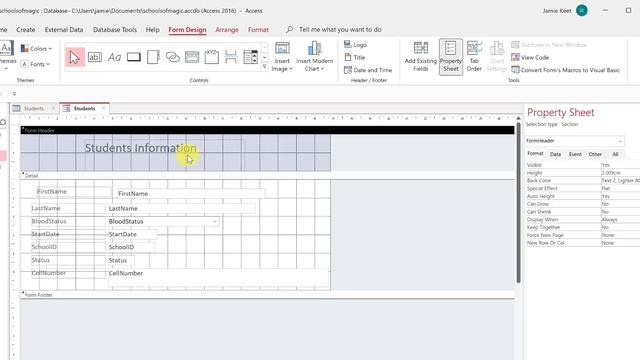Click the Visible property value
This screenshot has height=360, width=640.
[620, 165]
